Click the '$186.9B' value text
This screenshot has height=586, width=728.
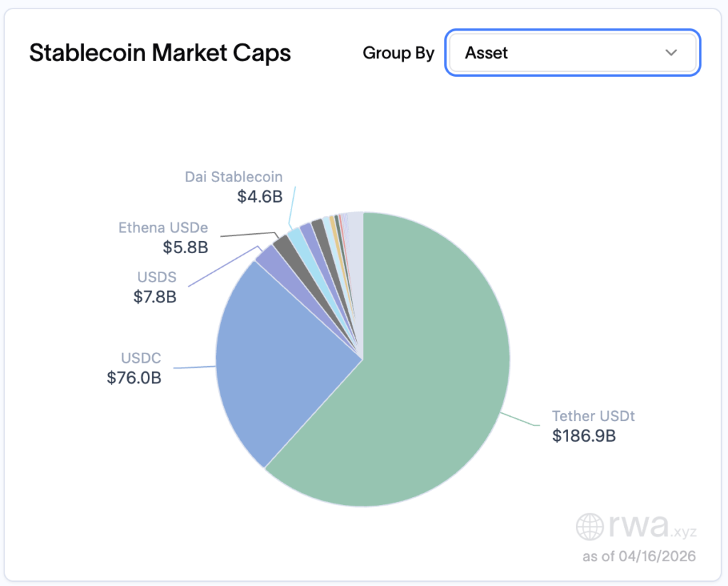585,436
